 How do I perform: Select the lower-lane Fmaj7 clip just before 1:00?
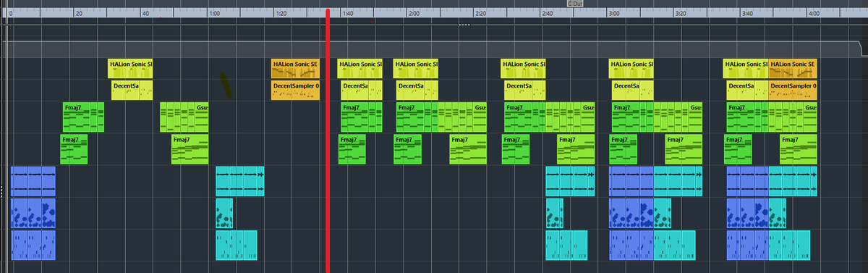coord(190,149)
